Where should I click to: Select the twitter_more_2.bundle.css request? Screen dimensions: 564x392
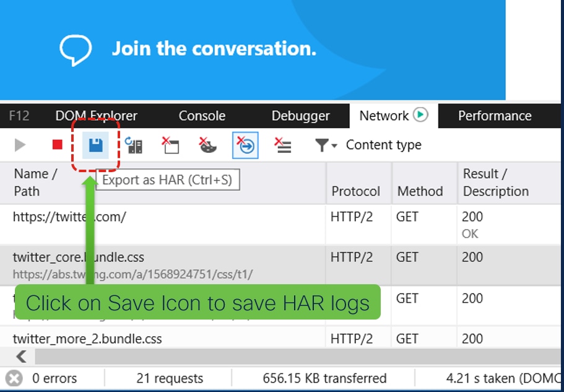(x=280, y=338)
